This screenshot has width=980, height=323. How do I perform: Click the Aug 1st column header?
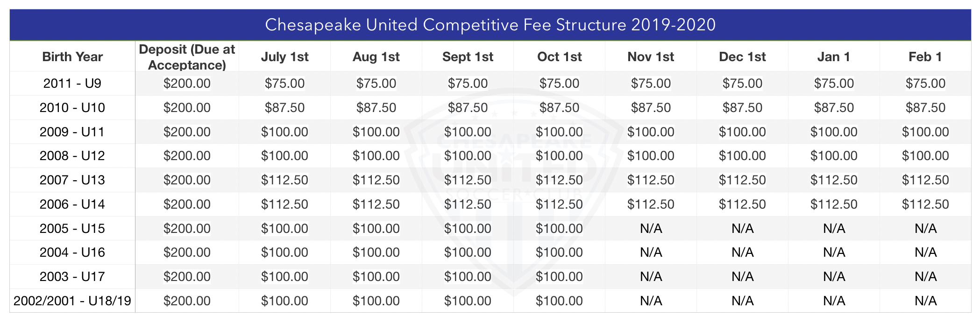coord(376,57)
